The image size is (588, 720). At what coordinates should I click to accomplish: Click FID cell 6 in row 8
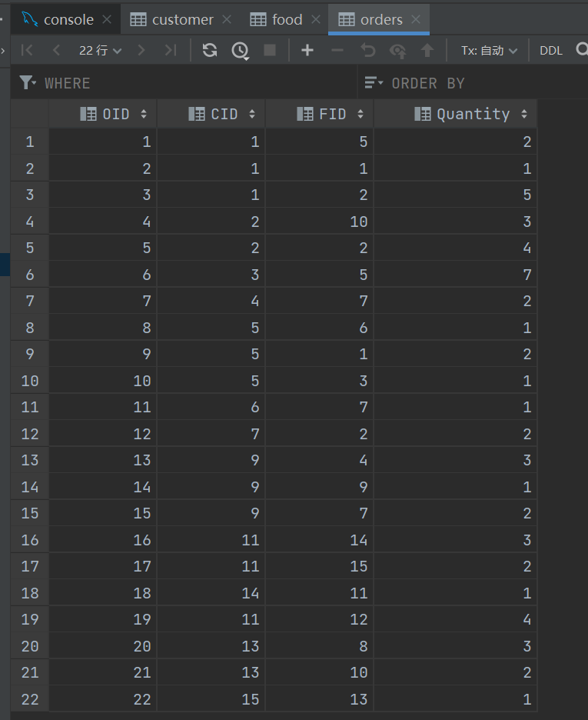coord(319,328)
